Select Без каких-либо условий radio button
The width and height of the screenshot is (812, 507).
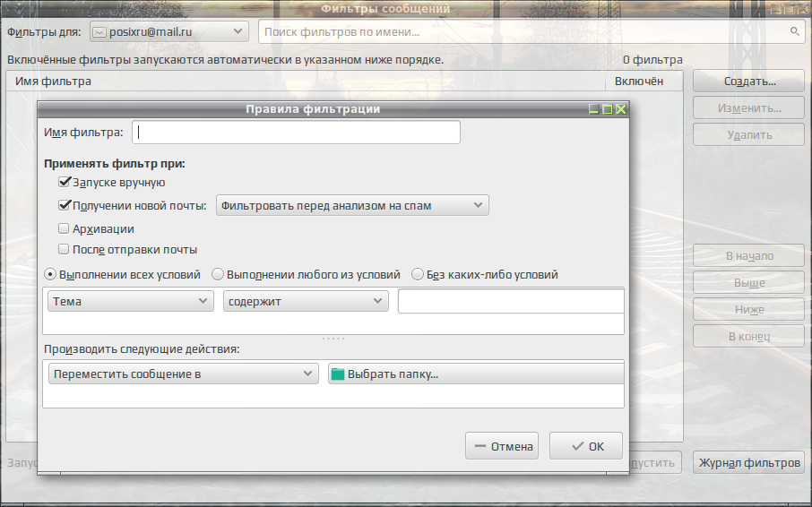click(x=418, y=274)
